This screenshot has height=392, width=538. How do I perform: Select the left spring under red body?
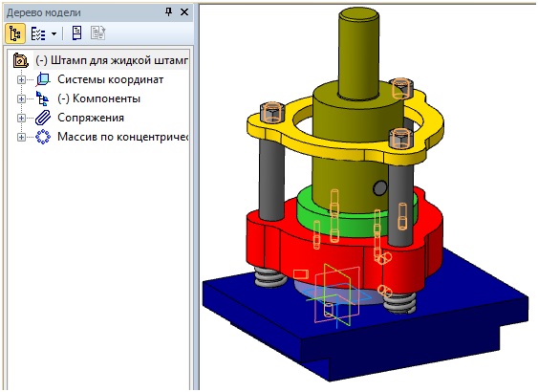(x=270, y=277)
